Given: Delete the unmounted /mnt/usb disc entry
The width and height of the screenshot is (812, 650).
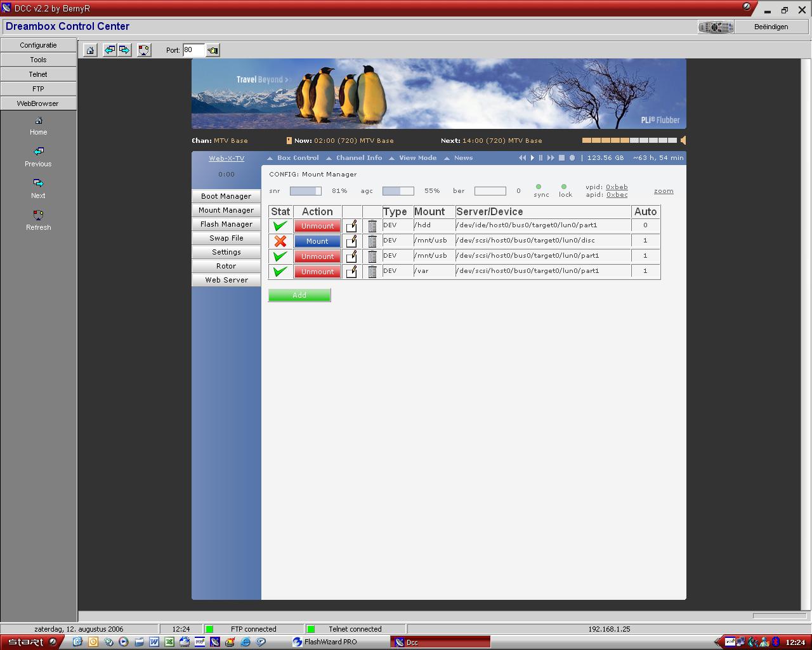Looking at the screenshot, I should (372, 241).
